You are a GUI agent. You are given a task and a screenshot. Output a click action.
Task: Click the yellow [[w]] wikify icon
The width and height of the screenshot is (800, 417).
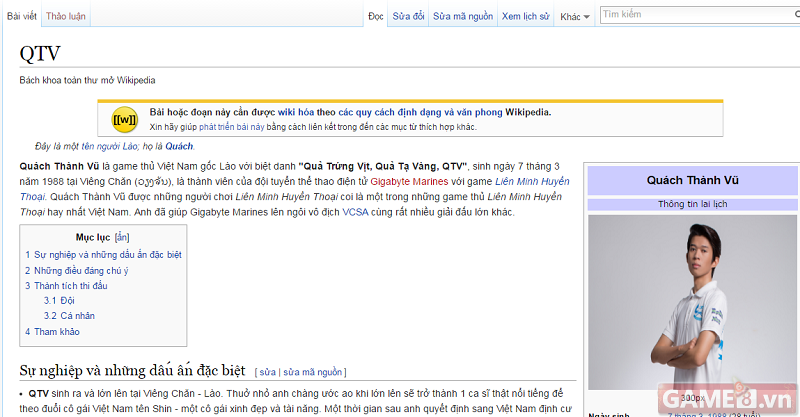(124, 120)
